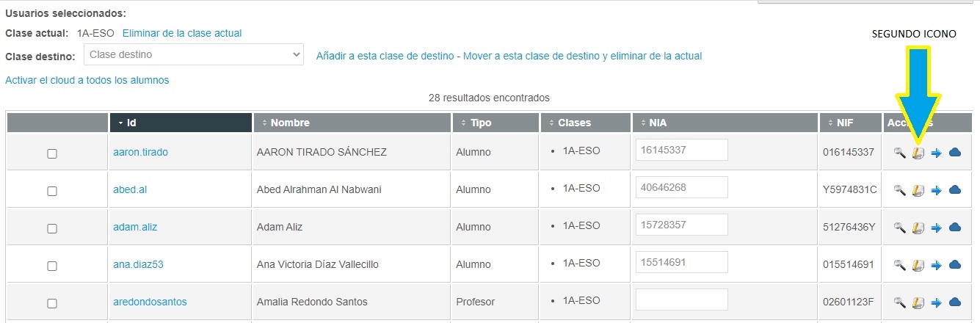
Task: Click blue arrow icon for abed.al row
Action: (936, 190)
